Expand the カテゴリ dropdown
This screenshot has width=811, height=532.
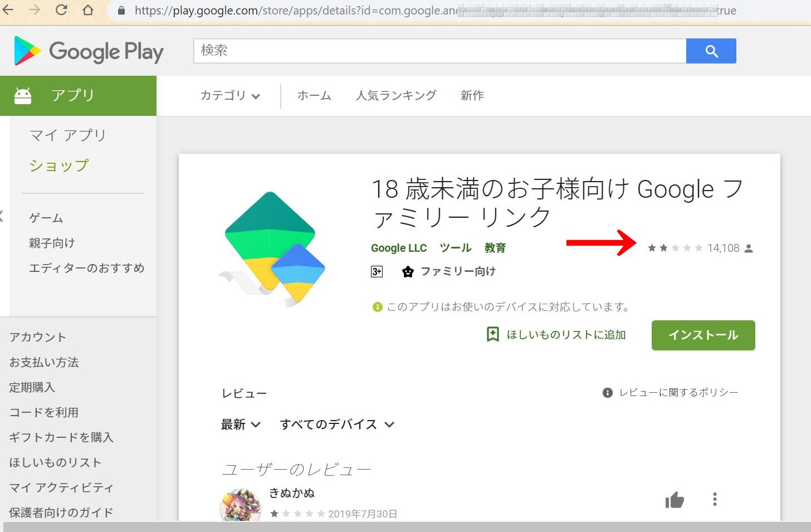tap(230, 96)
